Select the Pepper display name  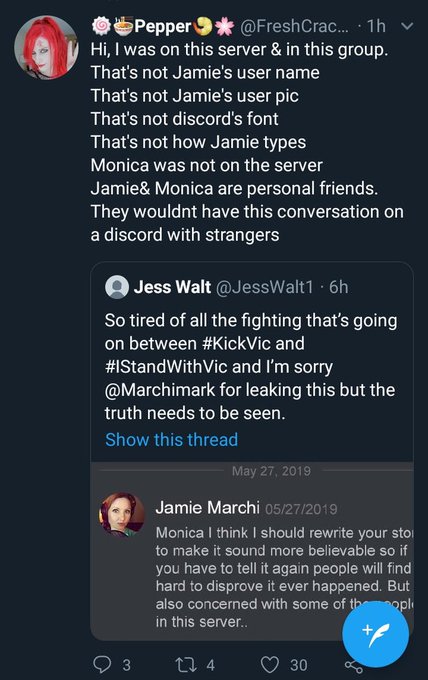coord(163,26)
